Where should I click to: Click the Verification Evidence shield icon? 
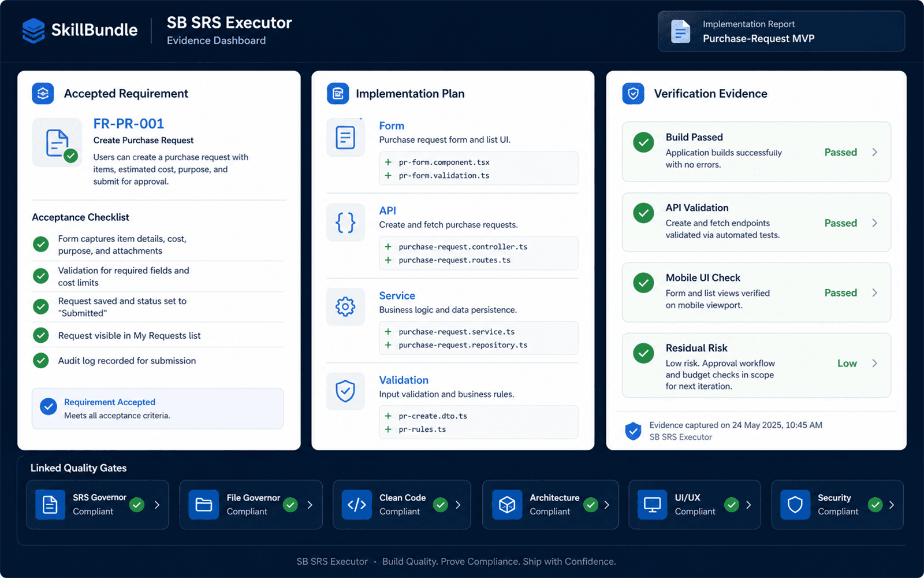(633, 94)
